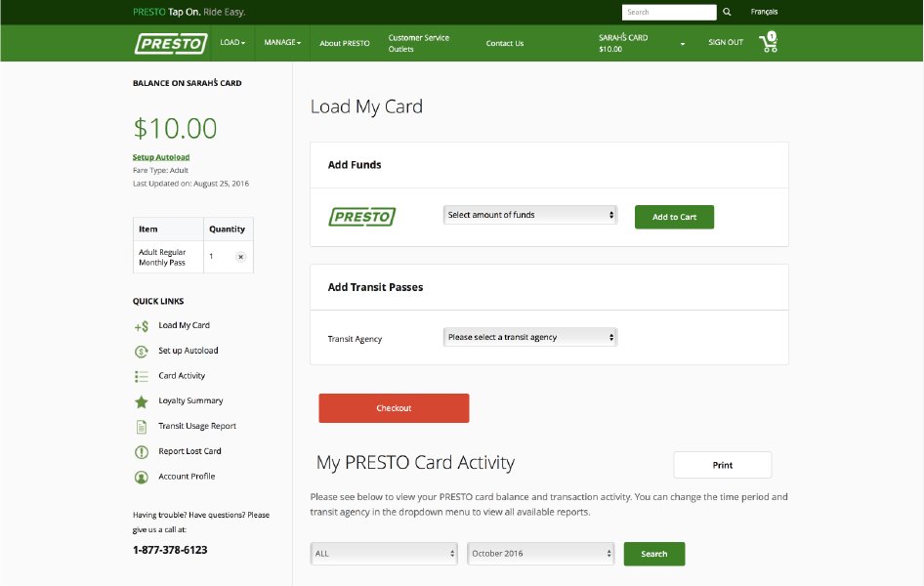Screen dimensions: 924x586
Task: Click the Set up Autoload circular dollar icon
Action: pyautogui.click(x=142, y=352)
